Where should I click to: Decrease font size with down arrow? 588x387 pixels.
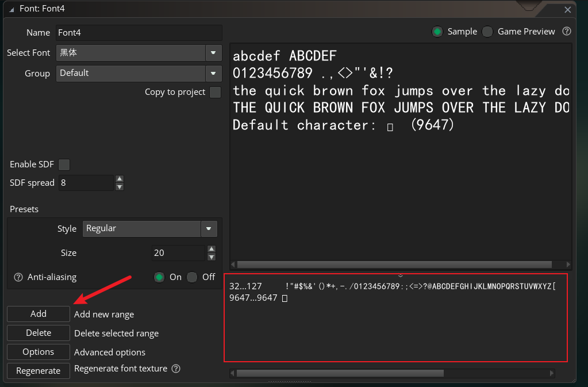click(212, 257)
